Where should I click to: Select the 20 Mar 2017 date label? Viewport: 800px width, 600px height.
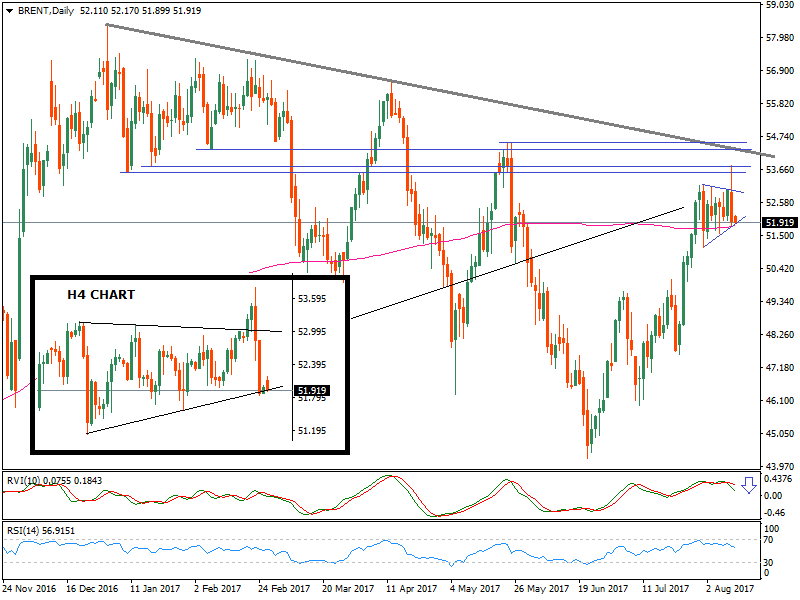348,589
